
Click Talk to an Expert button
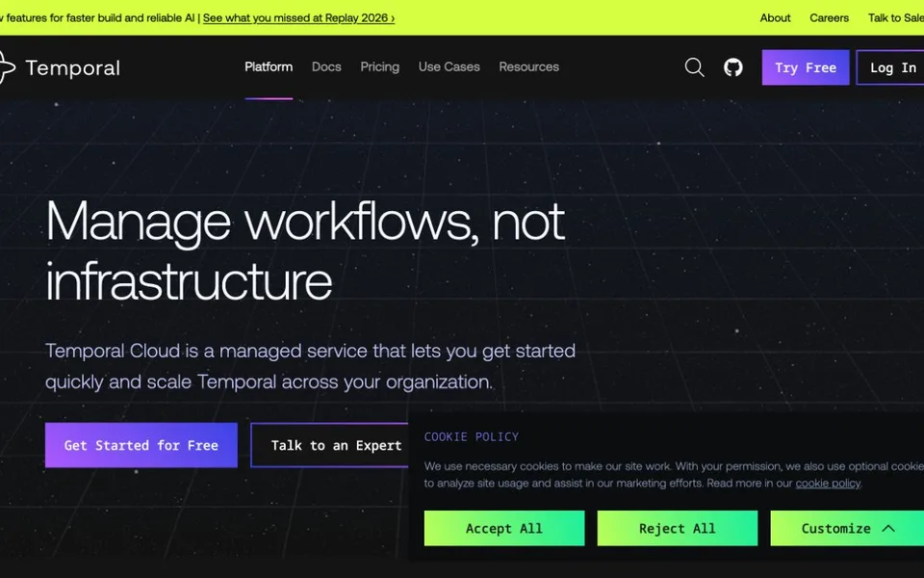coord(330,445)
